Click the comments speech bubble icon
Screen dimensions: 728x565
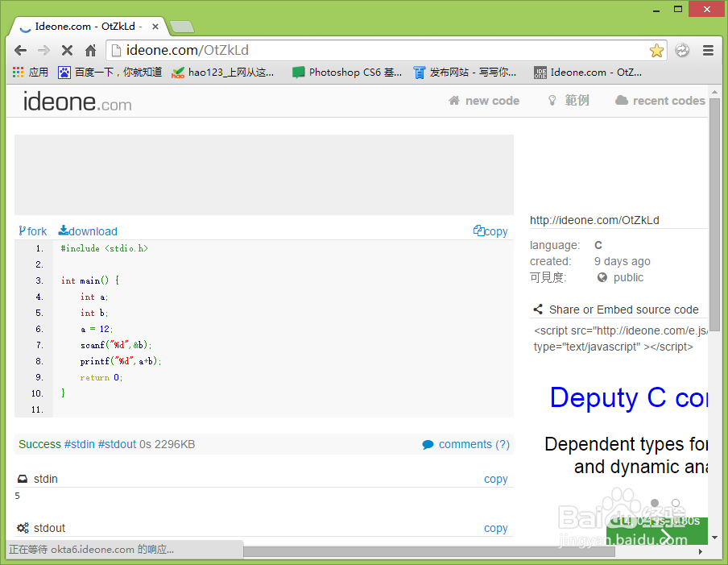coord(428,445)
